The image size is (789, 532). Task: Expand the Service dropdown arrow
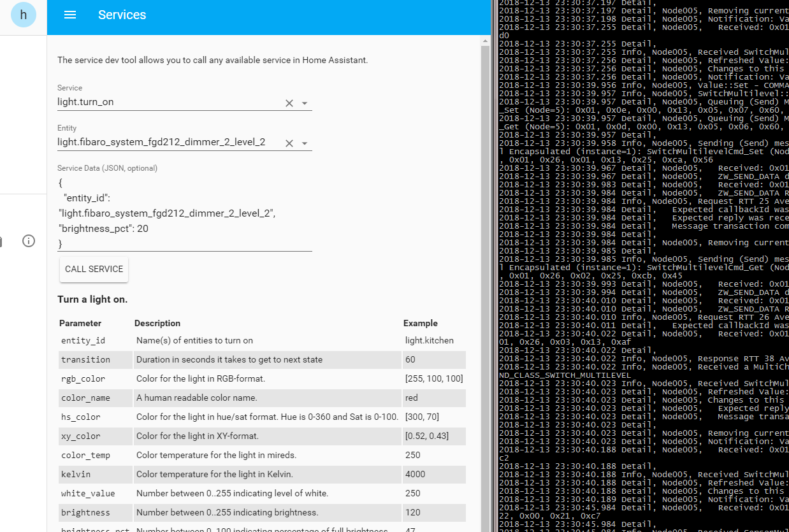point(305,103)
